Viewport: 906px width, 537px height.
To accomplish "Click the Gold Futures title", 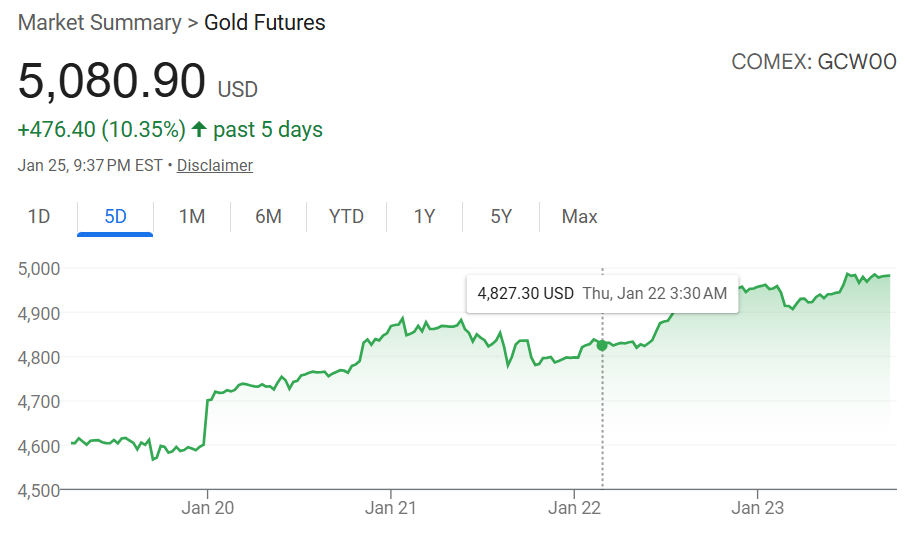I will tap(265, 22).
